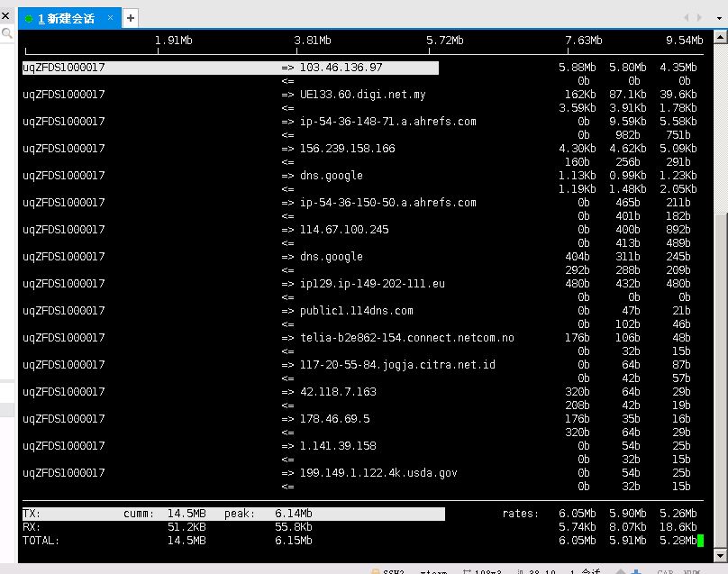
Task: Click the green terminal cursor block
Action: 700,541
